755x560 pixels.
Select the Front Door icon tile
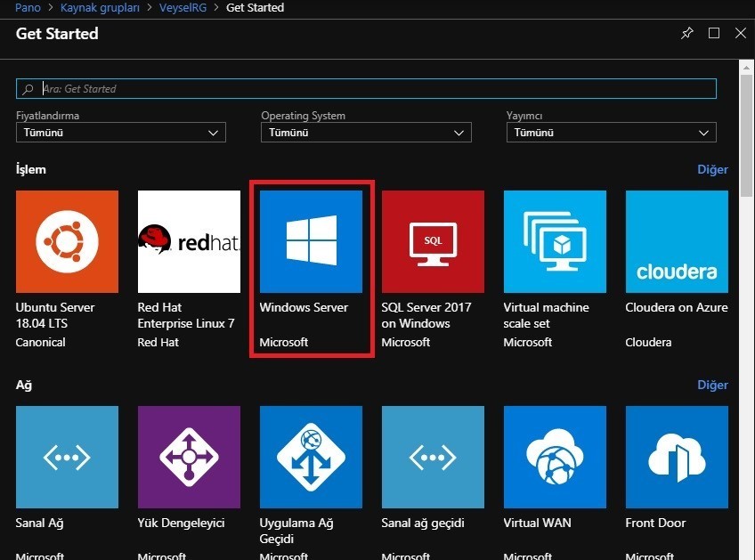click(677, 457)
